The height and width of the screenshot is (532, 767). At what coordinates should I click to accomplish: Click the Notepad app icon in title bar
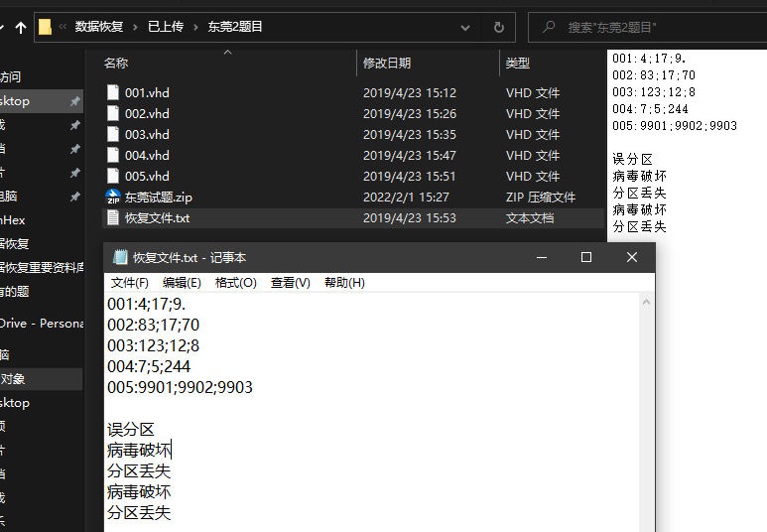[x=120, y=257]
